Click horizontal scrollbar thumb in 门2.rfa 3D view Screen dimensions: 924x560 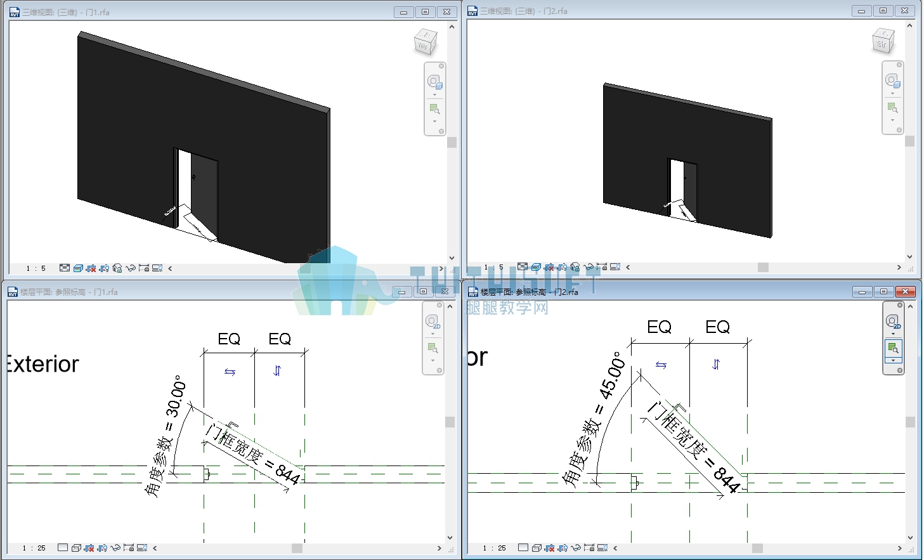tap(763, 267)
